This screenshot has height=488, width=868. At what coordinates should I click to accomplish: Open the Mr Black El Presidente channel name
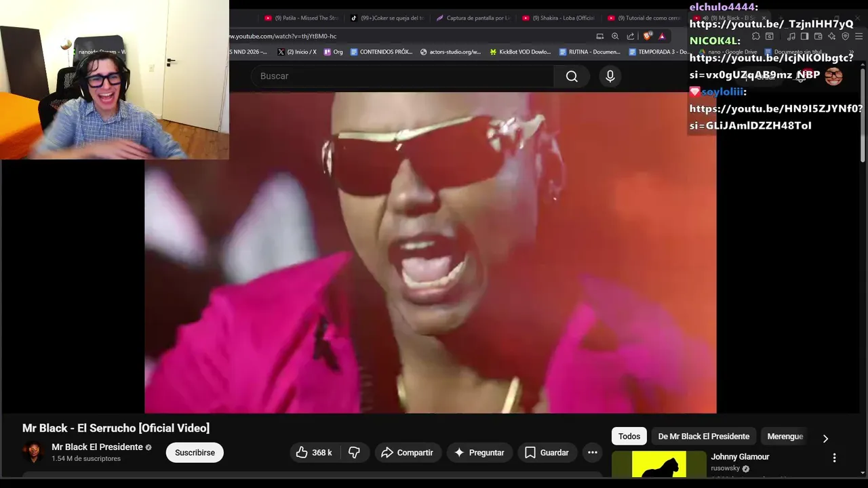coord(97,447)
